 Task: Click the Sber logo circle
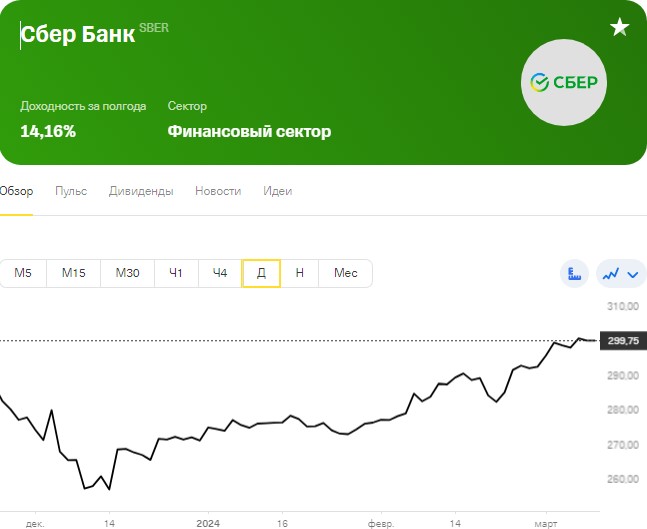pos(564,82)
